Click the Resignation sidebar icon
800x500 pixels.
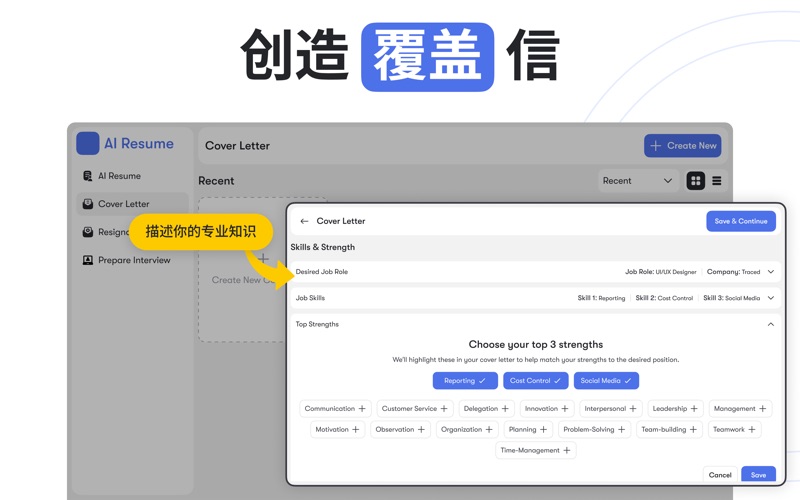(x=88, y=232)
